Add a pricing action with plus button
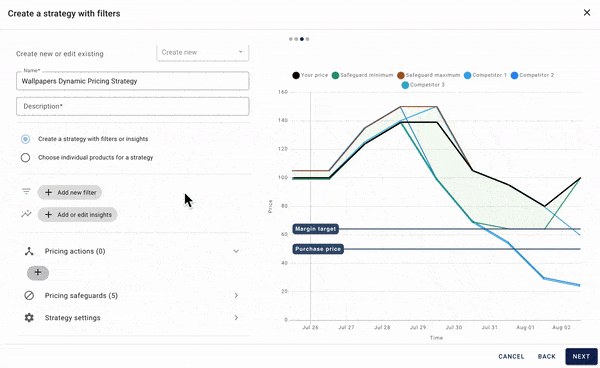600x368 pixels. (38, 273)
